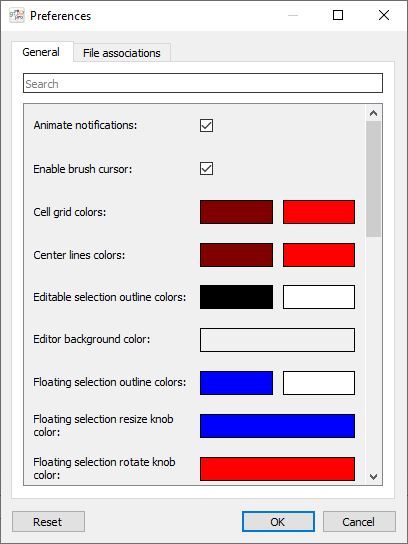Click the scrollbar down arrow
This screenshot has width=408, height=544.
pyautogui.click(x=373, y=477)
